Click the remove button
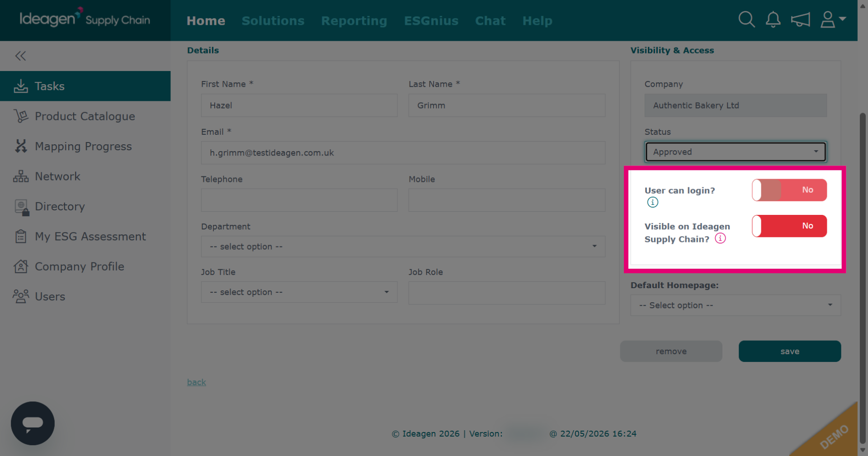868x456 pixels. (x=671, y=351)
